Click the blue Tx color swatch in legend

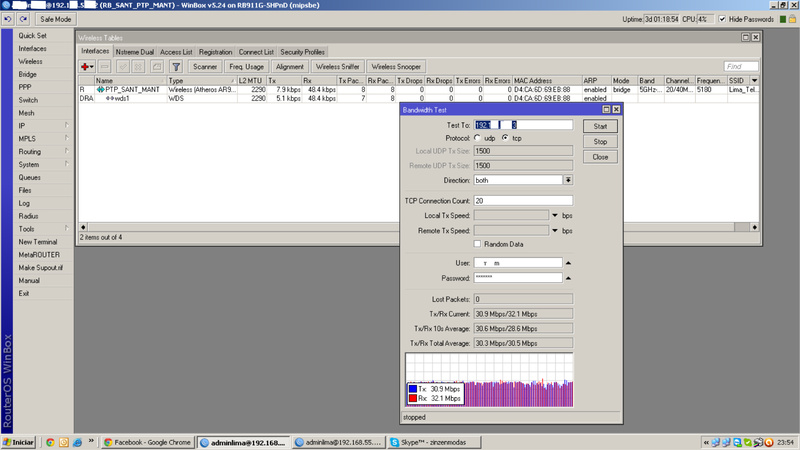[411, 389]
